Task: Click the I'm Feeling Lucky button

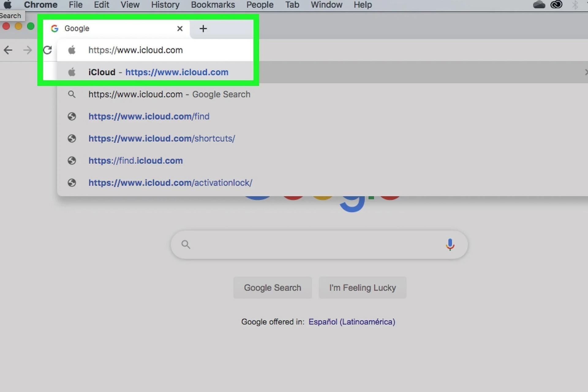Action: [363, 288]
